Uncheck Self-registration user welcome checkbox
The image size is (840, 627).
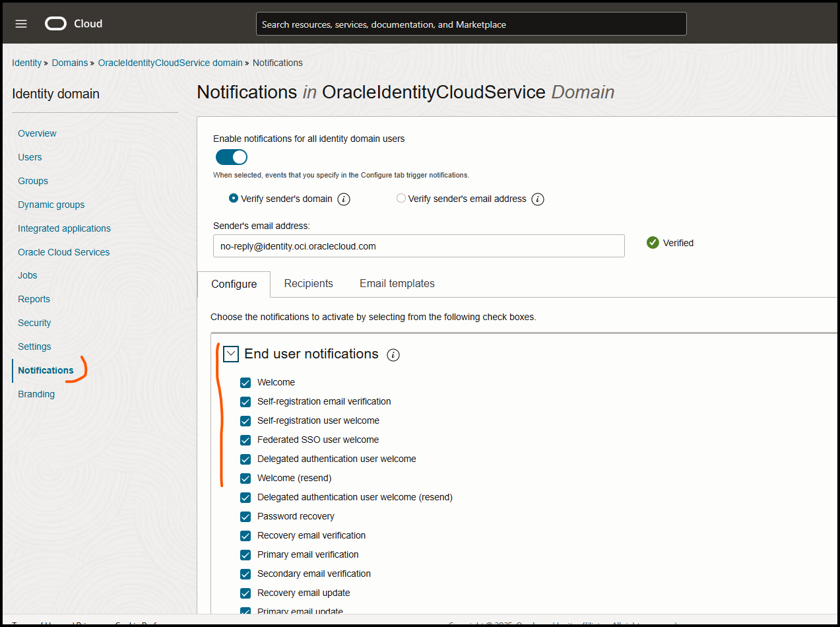pyautogui.click(x=245, y=421)
